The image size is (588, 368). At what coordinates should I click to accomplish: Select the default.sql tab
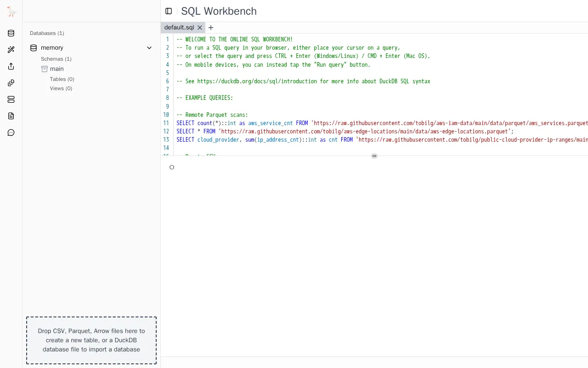(179, 28)
